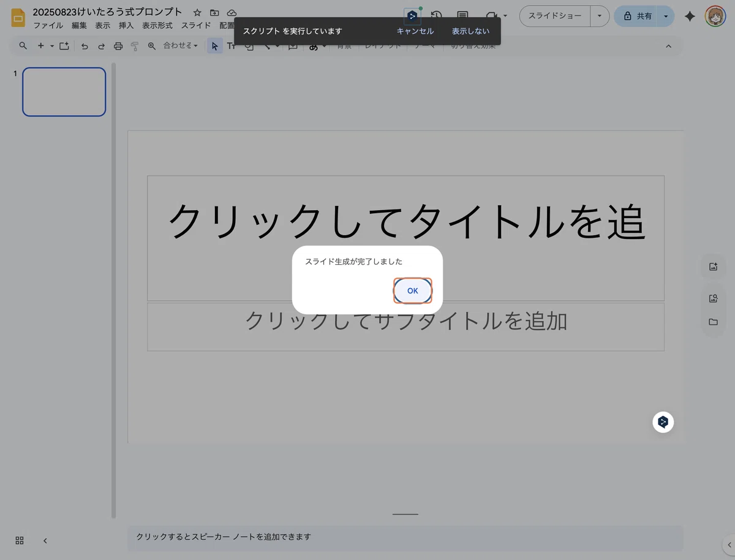Viewport: 735px width, 560px height.
Task: Open the move-to-folder icon
Action: (x=214, y=12)
